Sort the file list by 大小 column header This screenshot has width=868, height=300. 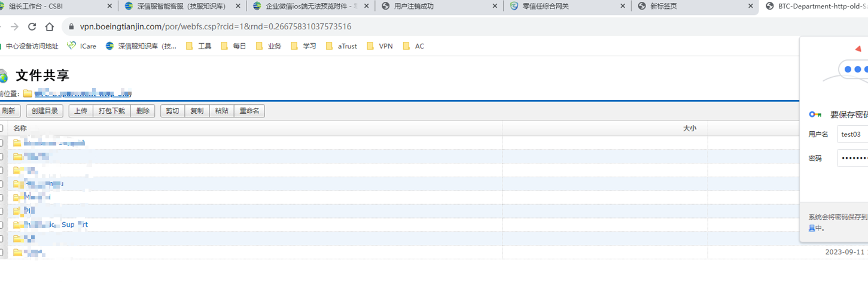(x=689, y=128)
